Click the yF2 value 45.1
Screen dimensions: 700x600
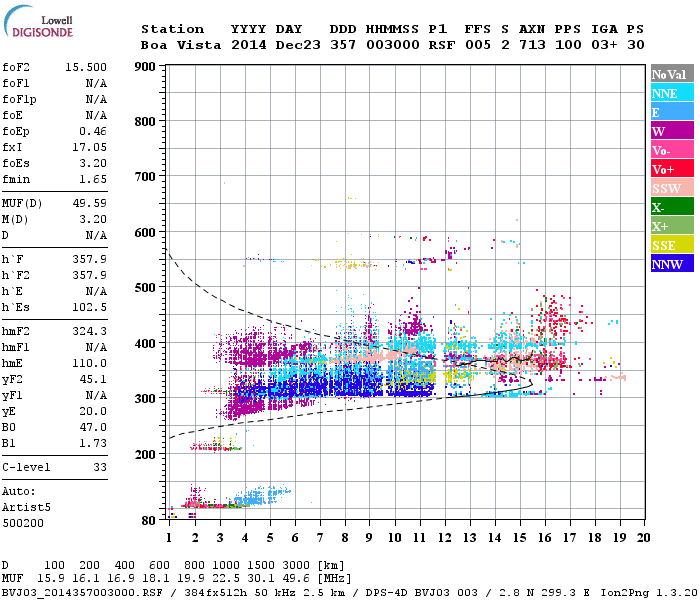(93, 379)
